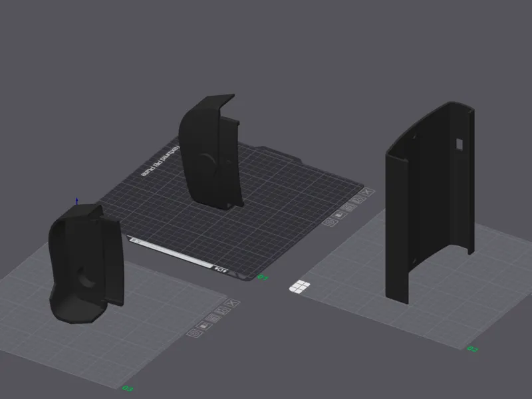Toggle the lock icon on plate 01

coord(339,214)
